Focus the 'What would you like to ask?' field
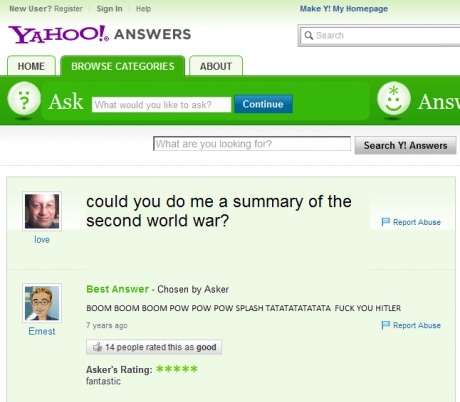 pyautogui.click(x=161, y=105)
